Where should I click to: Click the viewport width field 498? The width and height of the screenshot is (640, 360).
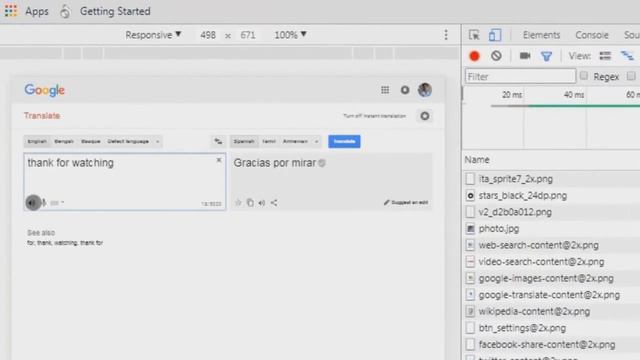[208, 35]
